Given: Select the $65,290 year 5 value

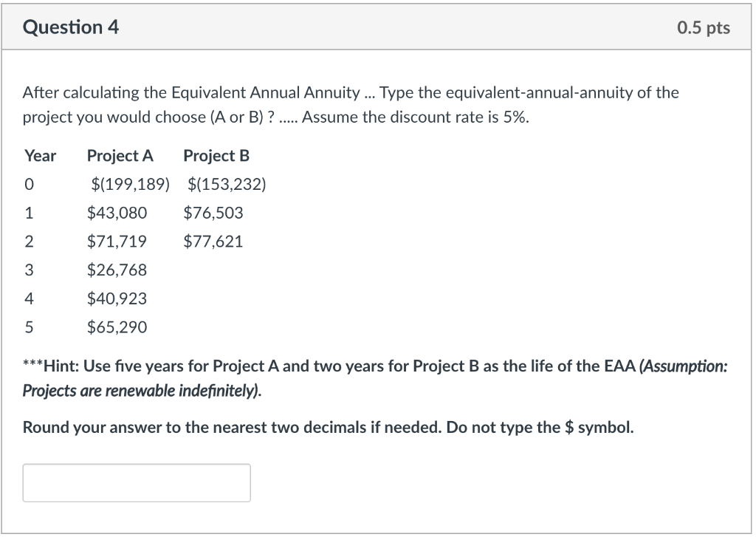Looking at the screenshot, I should coord(118,327).
